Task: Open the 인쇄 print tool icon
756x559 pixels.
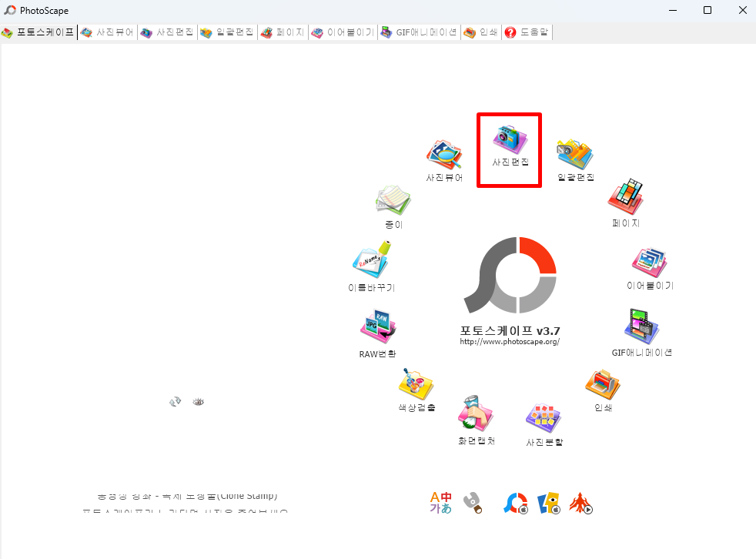Action: 602,385
